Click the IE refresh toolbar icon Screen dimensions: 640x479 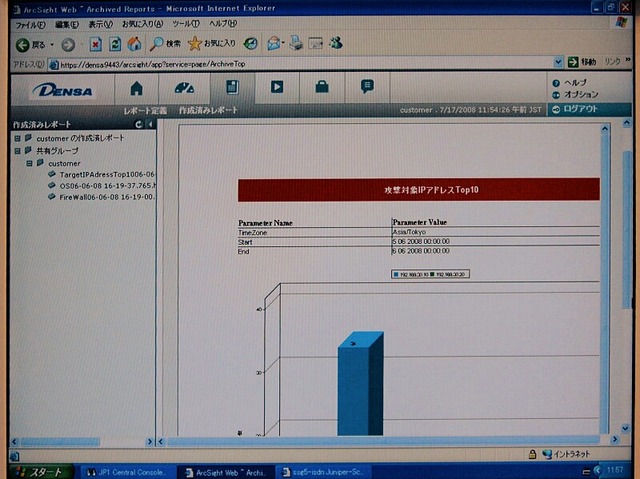click(115, 44)
